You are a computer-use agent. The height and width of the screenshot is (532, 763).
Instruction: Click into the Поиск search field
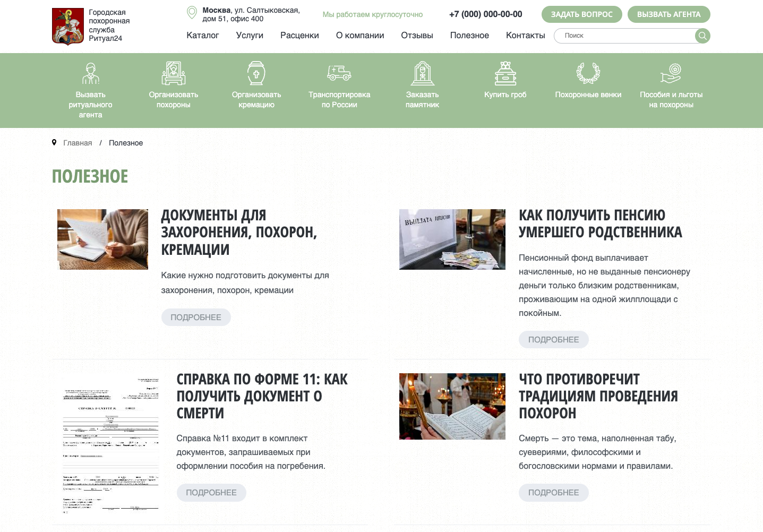point(624,36)
